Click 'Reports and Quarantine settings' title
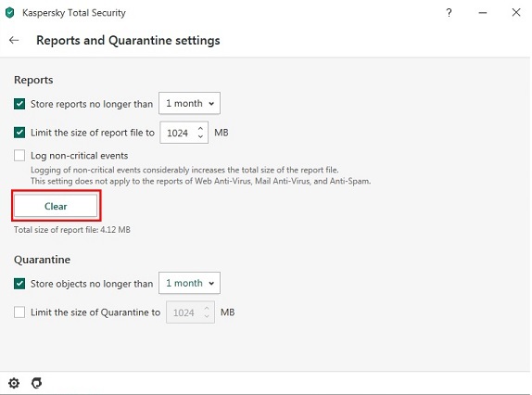Screen dimensions: 532x395 [x=128, y=41]
